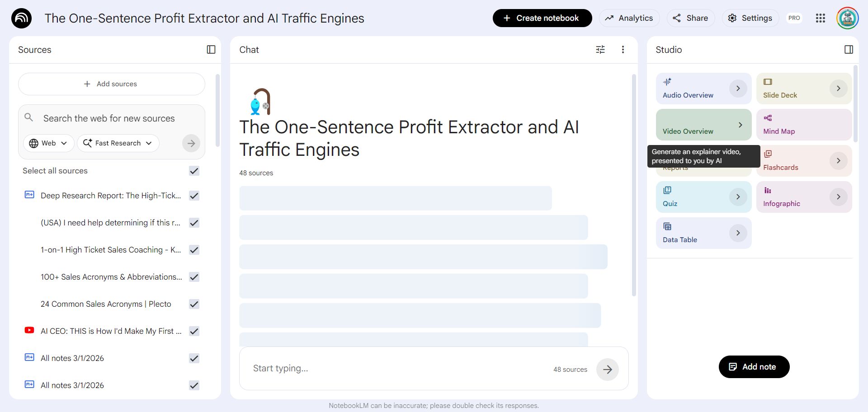868x412 pixels.
Task: Click the Create notebook button
Action: pos(542,18)
